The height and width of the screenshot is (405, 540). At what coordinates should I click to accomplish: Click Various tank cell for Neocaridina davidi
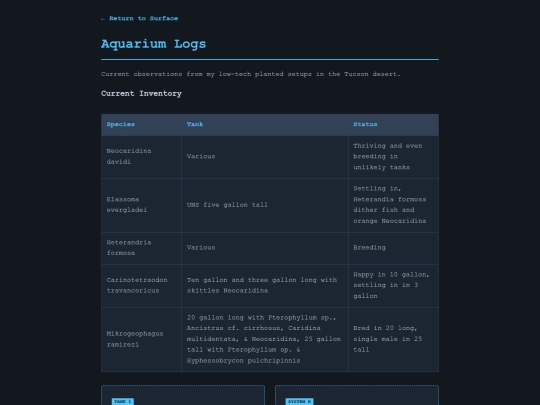point(265,157)
